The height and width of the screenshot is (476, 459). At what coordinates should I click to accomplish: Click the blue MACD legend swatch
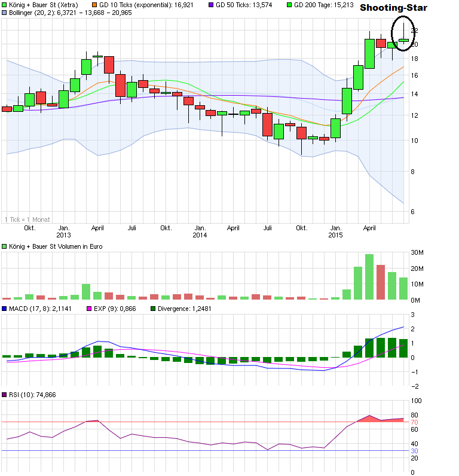5,309
